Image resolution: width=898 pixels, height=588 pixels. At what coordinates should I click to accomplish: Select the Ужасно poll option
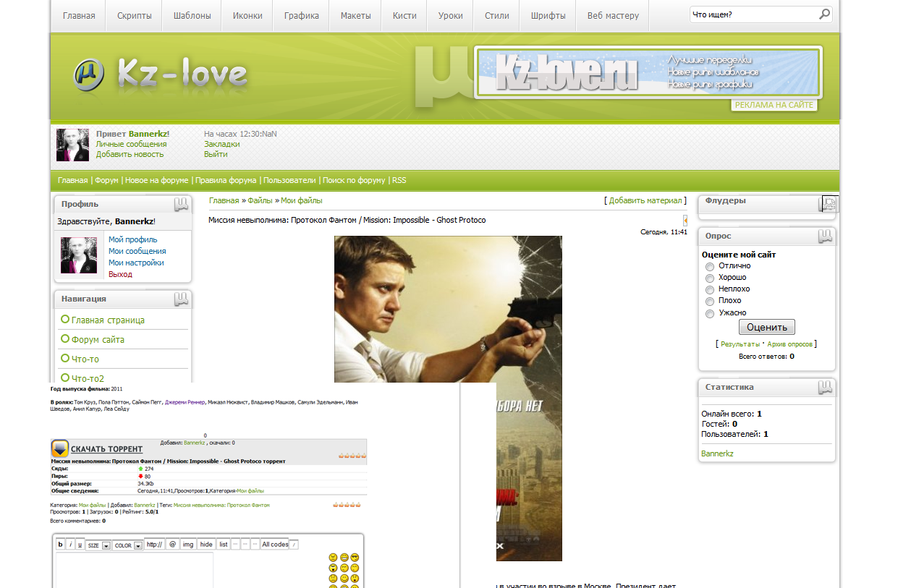click(x=710, y=314)
